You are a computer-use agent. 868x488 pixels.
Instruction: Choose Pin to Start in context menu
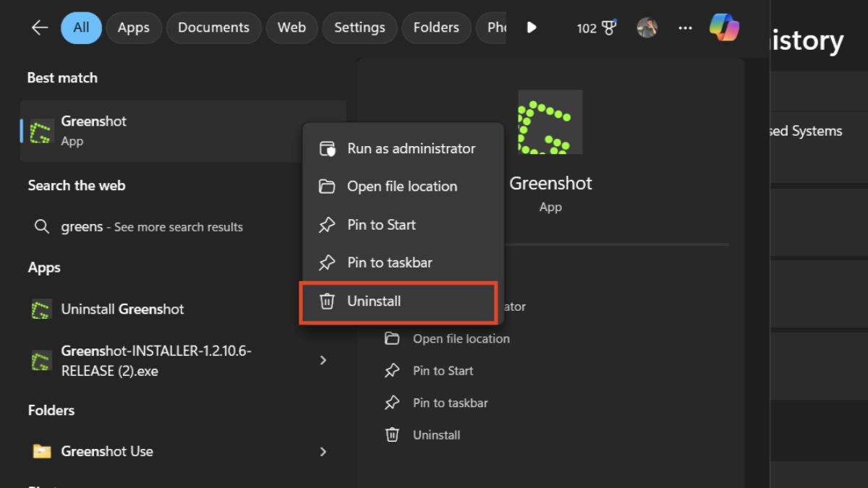403,225
